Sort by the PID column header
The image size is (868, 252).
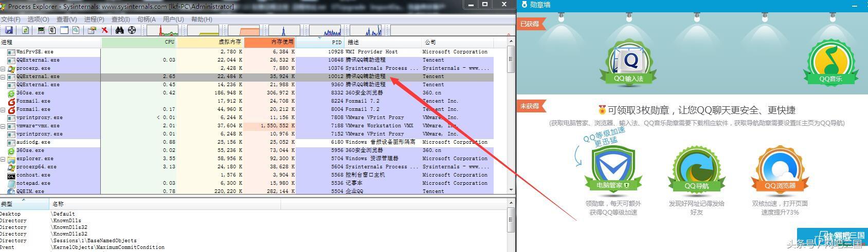[x=319, y=42]
